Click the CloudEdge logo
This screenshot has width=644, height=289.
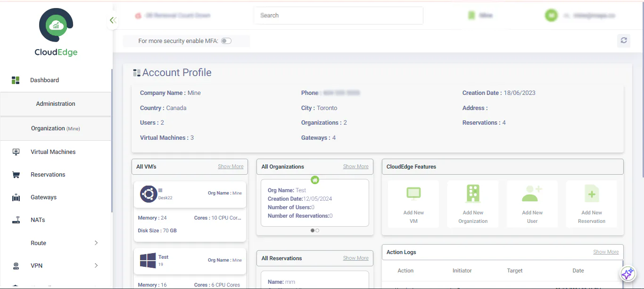click(56, 32)
